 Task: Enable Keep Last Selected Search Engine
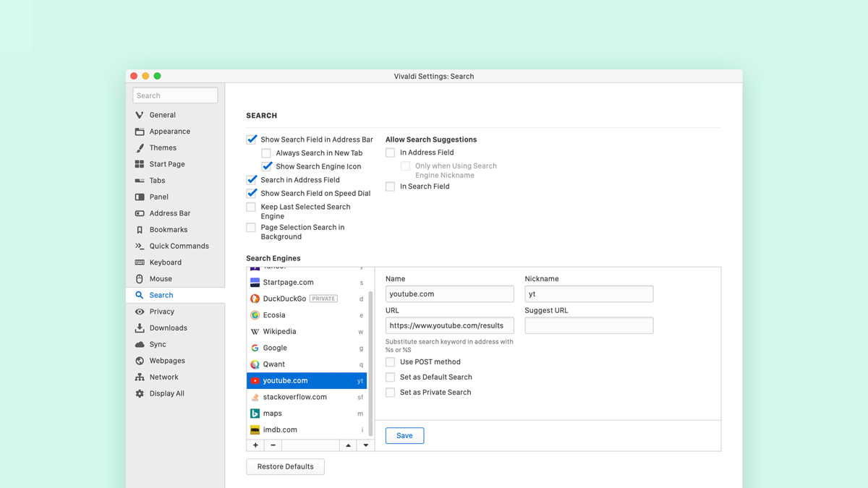click(251, 207)
